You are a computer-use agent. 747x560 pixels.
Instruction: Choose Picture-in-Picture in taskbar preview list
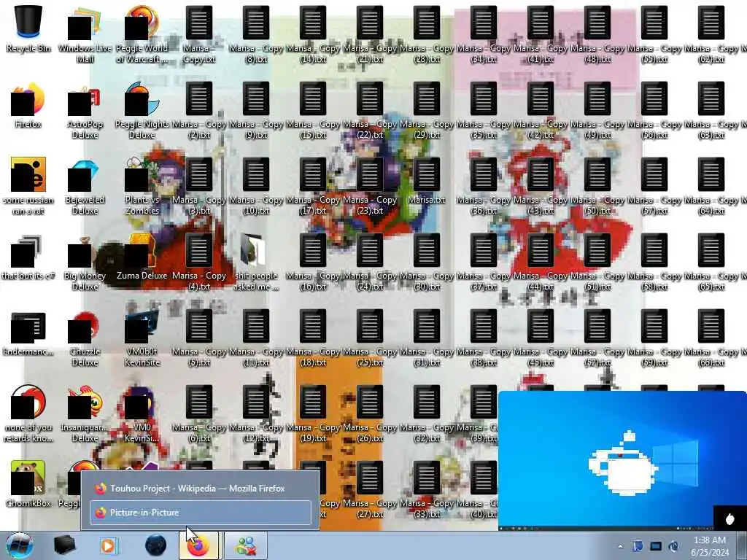point(200,513)
